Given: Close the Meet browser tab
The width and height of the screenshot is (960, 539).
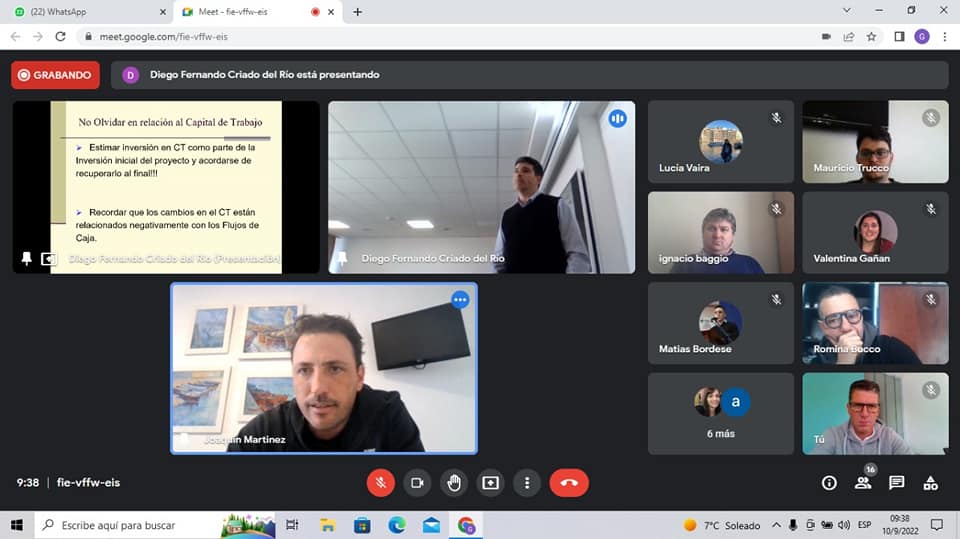Looking at the screenshot, I should pos(331,12).
